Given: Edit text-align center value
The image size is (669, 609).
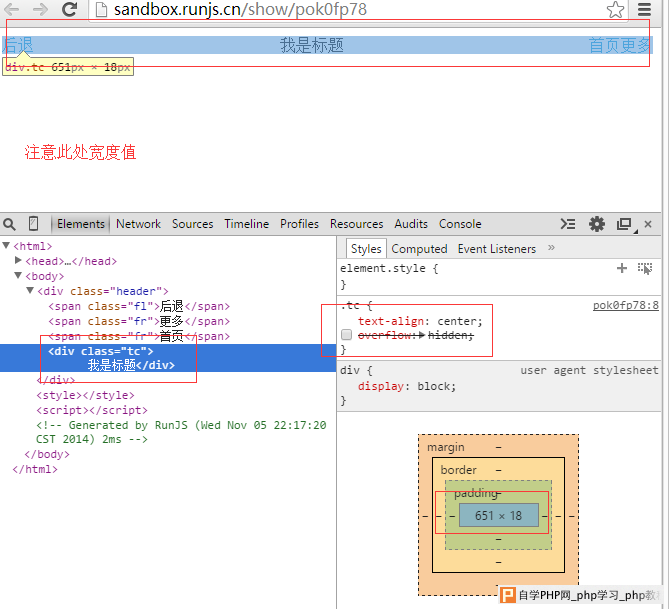Looking at the screenshot, I should 457,321.
